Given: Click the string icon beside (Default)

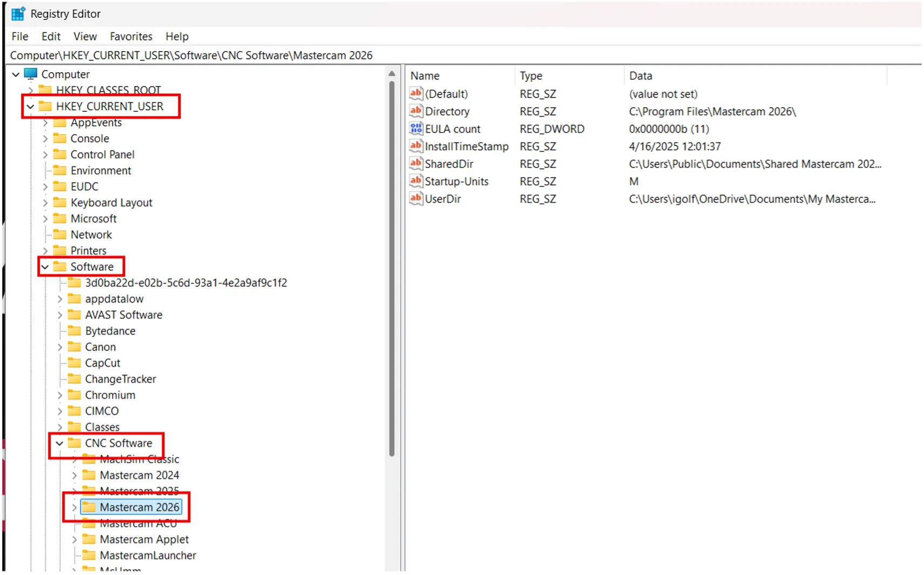Looking at the screenshot, I should [416, 94].
